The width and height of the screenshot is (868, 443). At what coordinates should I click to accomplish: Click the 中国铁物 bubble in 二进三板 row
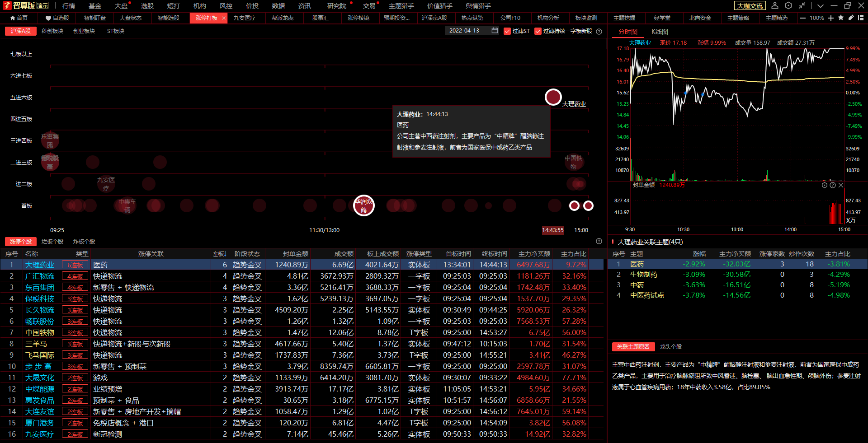(573, 162)
